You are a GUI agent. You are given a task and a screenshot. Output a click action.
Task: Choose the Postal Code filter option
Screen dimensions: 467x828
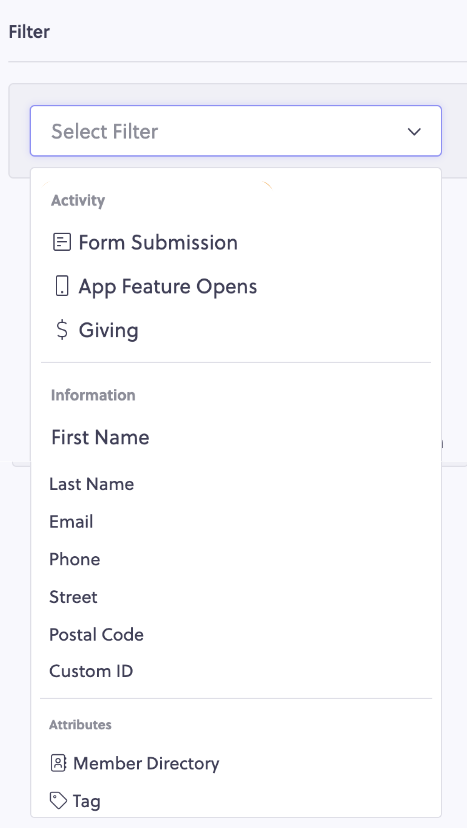coord(236,634)
